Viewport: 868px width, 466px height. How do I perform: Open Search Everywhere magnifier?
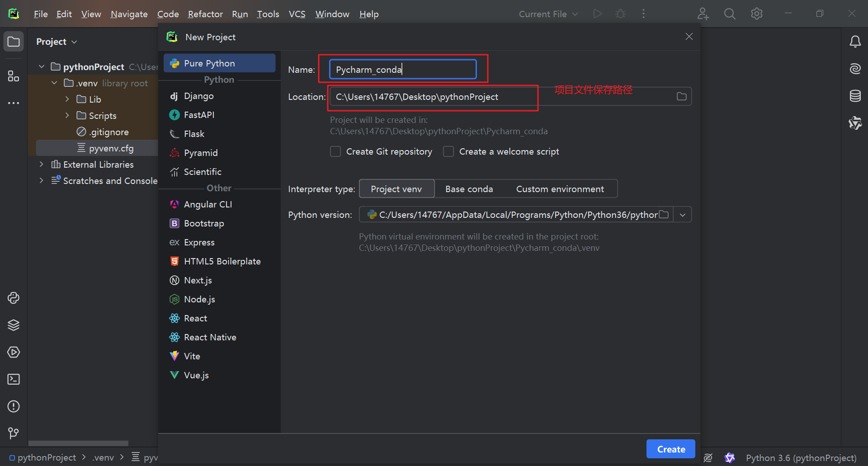(730, 14)
